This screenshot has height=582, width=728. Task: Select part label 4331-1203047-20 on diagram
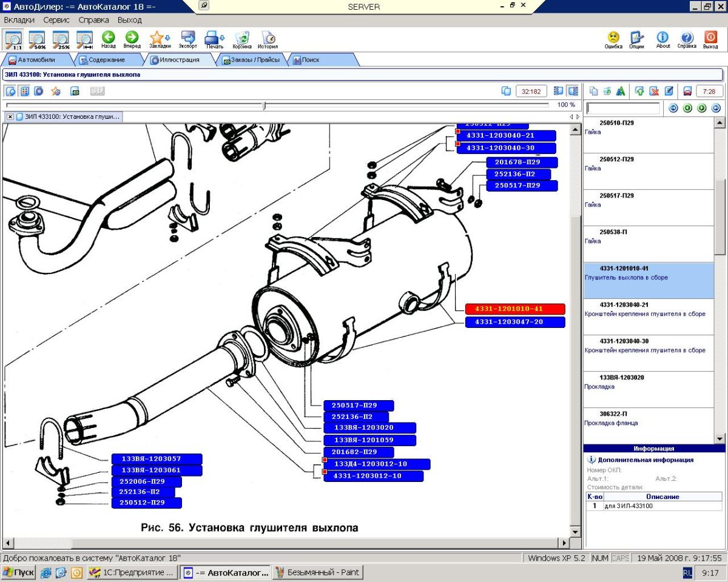(515, 322)
